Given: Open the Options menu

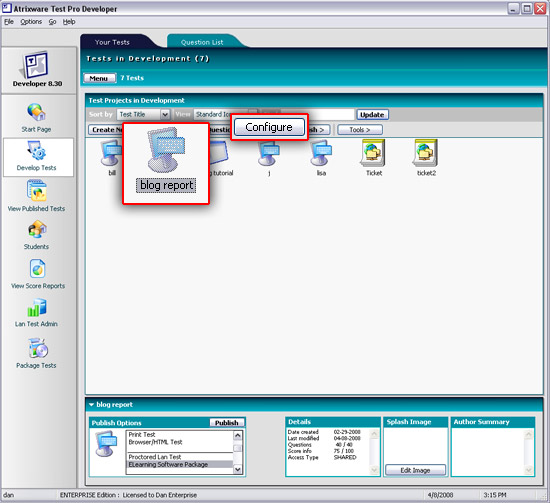Looking at the screenshot, I should pyautogui.click(x=31, y=22).
